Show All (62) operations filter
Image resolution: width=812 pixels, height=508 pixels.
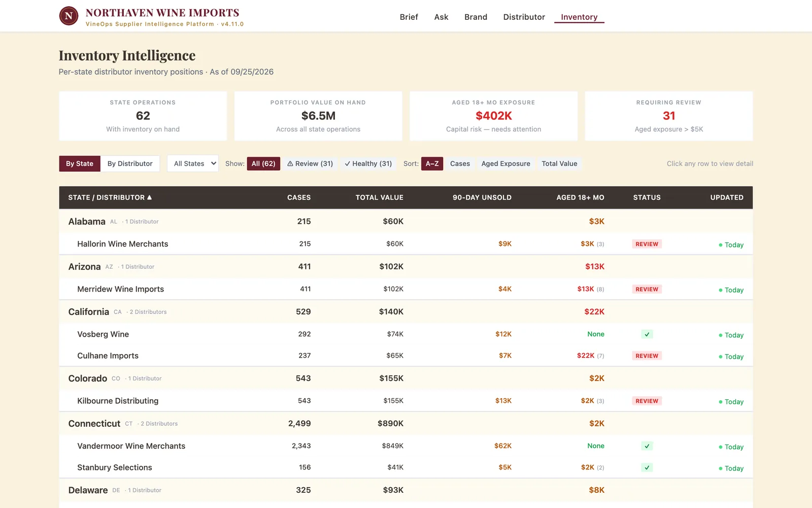coord(263,164)
